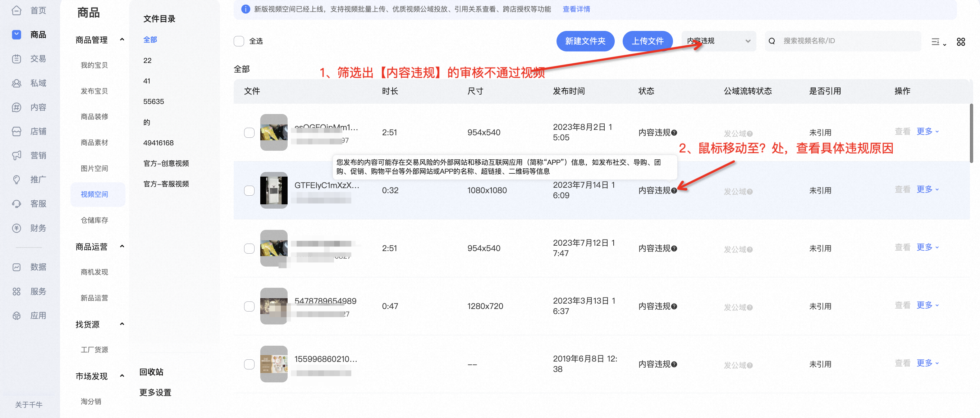Click the 新建文件夹 button
Screen dimensions: 980x418
(x=585, y=41)
